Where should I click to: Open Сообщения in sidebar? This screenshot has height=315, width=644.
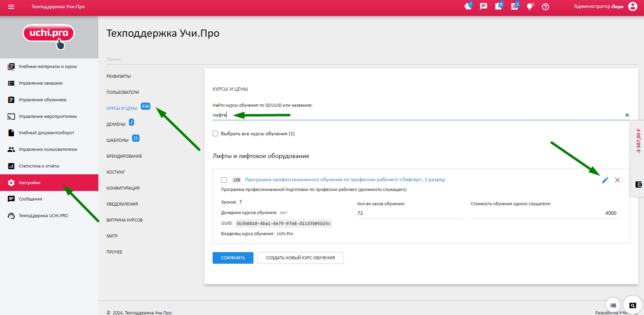(x=49, y=199)
